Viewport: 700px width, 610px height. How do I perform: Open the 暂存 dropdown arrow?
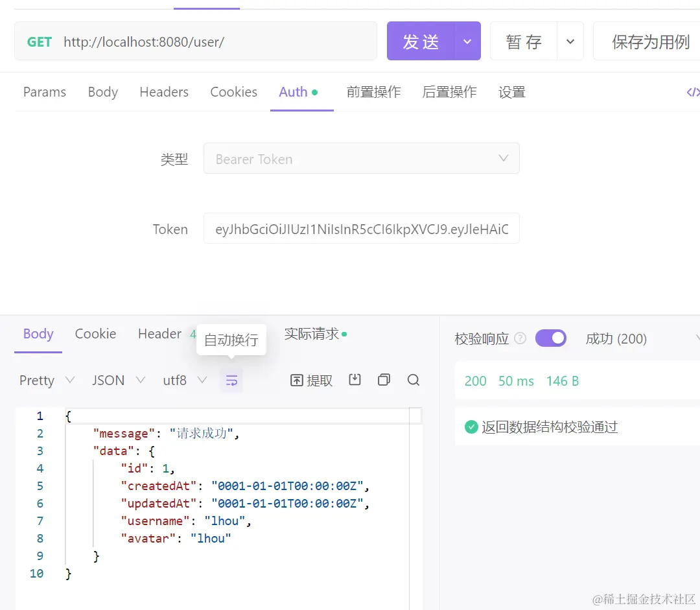(x=570, y=41)
